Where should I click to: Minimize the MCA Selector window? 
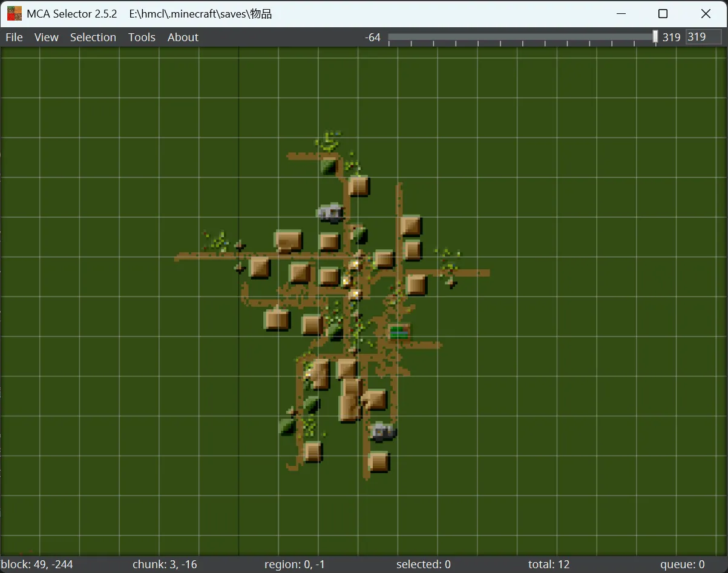tap(620, 13)
